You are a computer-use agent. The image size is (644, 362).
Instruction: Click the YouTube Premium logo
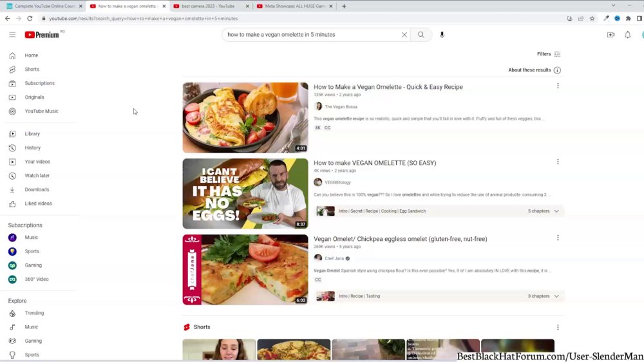pyautogui.click(x=42, y=35)
